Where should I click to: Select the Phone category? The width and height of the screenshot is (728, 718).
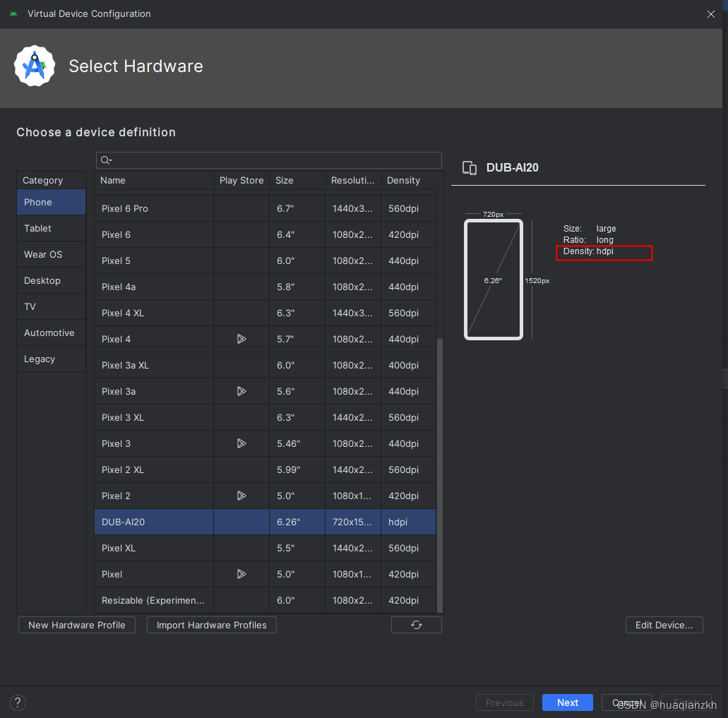(51, 202)
